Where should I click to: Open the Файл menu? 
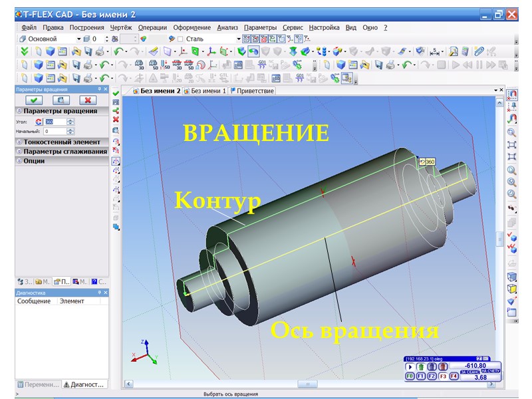[x=29, y=27]
